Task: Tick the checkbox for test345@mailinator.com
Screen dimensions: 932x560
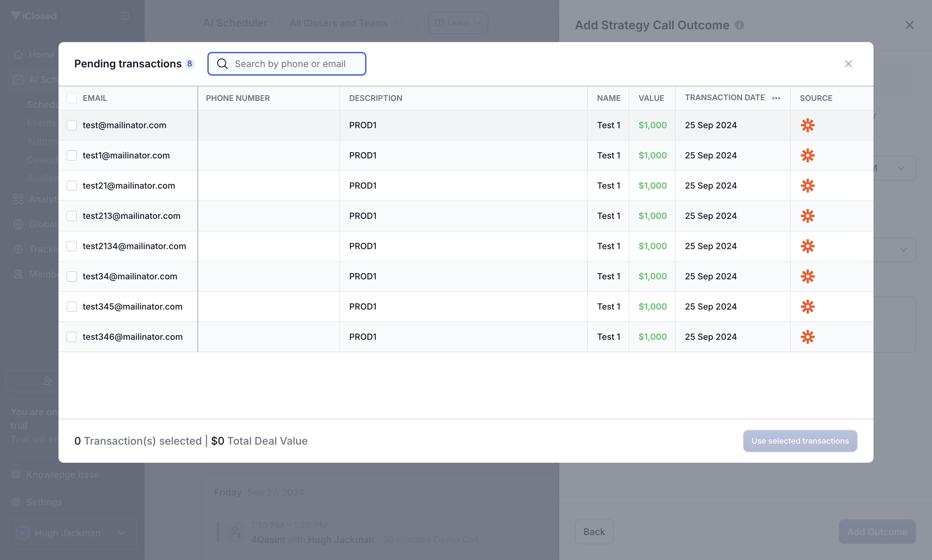Action: click(72, 306)
